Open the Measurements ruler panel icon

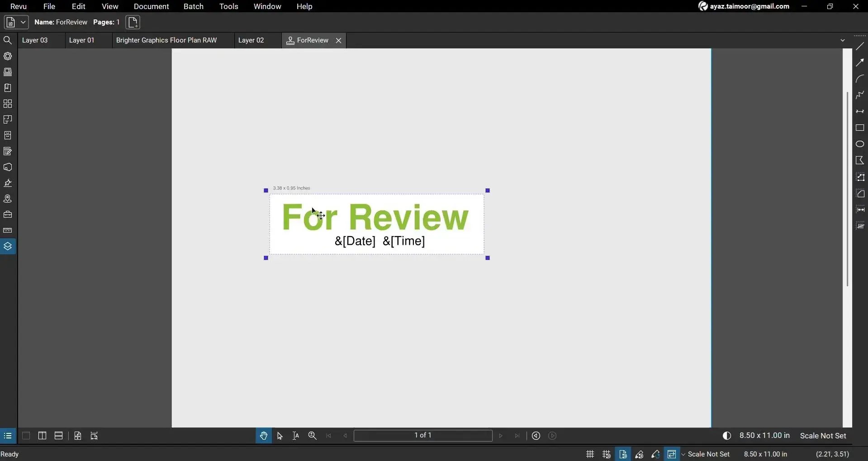8,230
